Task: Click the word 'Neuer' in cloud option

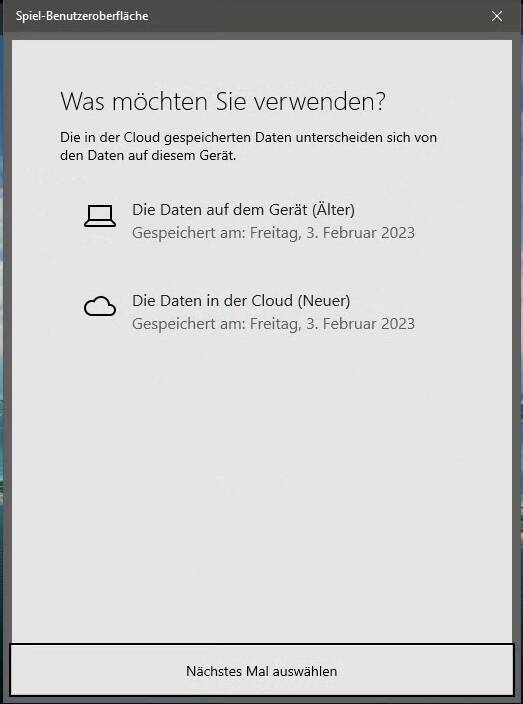Action: [x=324, y=300]
